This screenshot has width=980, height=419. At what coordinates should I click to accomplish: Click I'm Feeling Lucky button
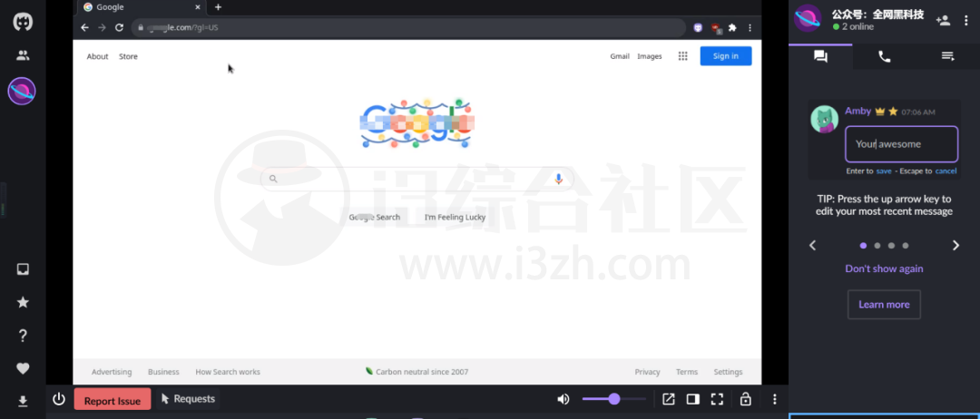[455, 218]
